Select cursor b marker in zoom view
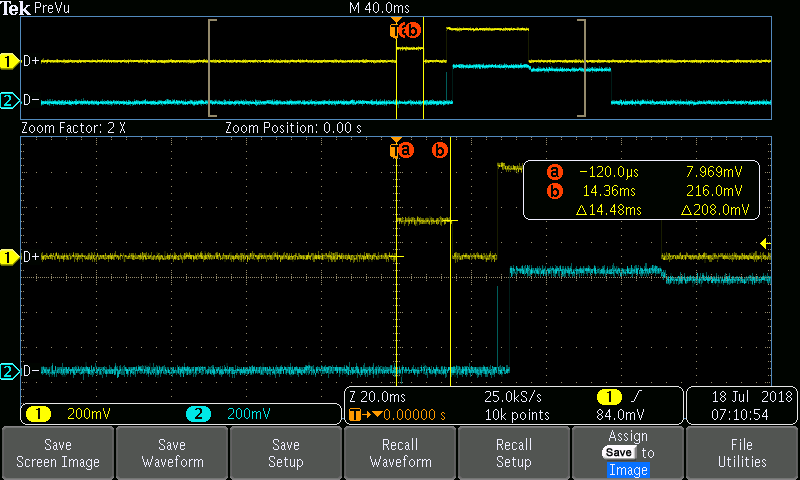The image size is (800, 480). point(440,150)
